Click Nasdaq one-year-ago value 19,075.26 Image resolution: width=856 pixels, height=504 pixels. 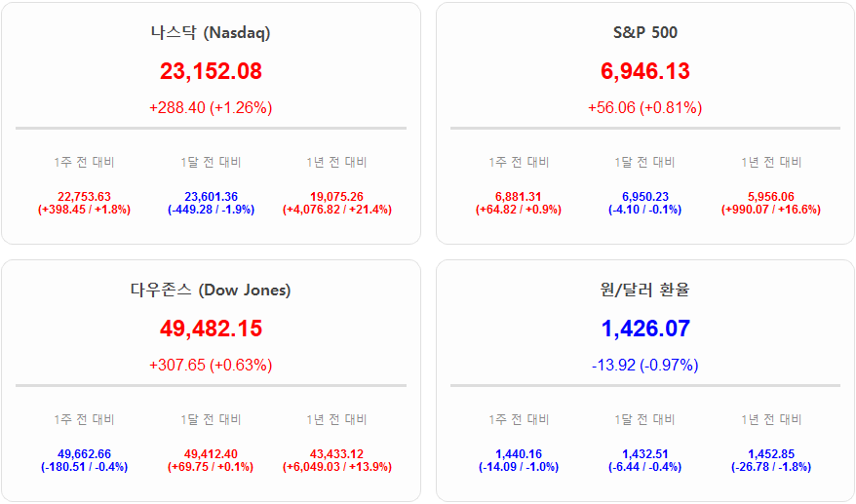coord(336,197)
